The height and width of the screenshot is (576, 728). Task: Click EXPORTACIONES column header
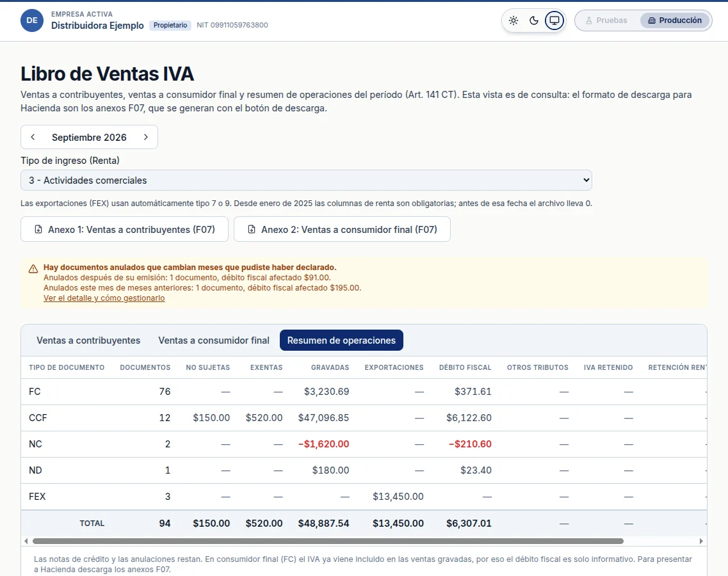(x=394, y=367)
